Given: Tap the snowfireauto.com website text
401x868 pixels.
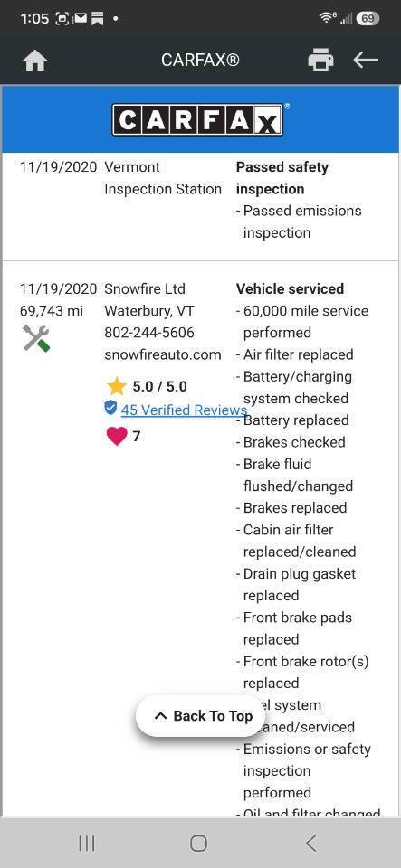Looking at the screenshot, I should coord(163,354).
